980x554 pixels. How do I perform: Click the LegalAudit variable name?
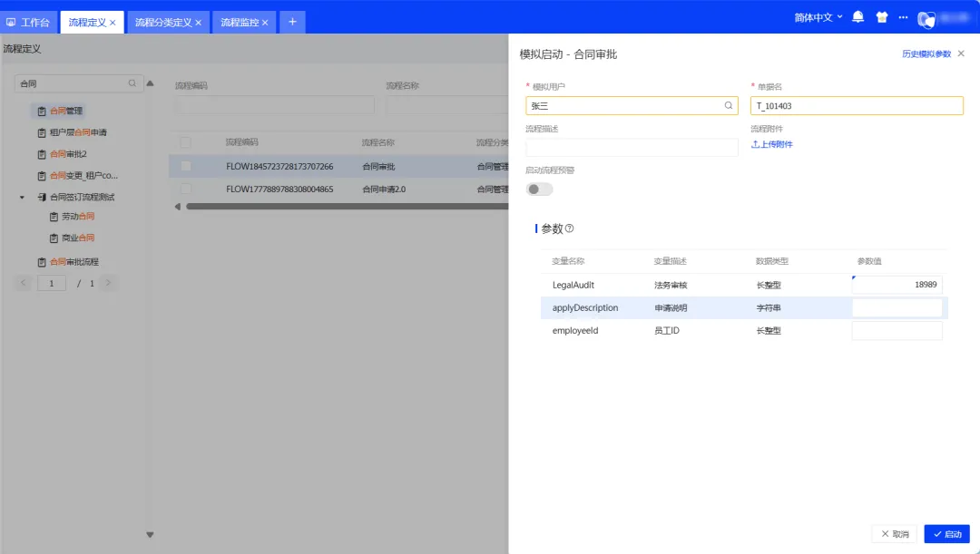[573, 285]
